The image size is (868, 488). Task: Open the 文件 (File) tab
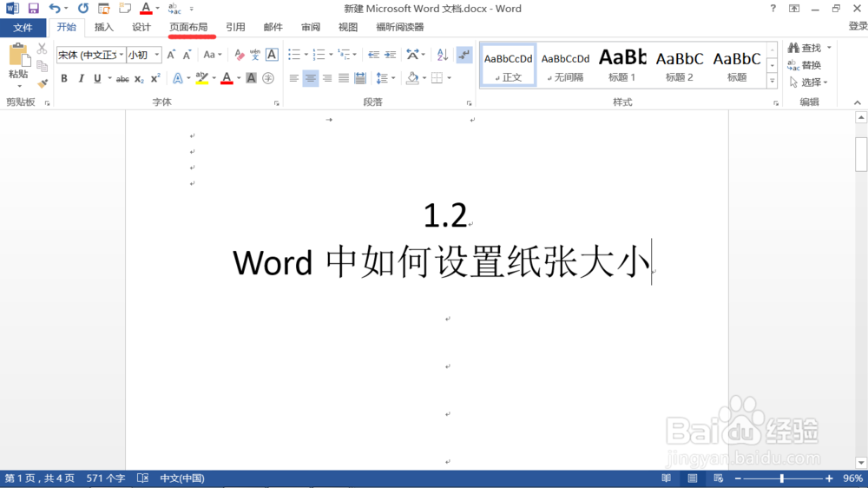23,28
